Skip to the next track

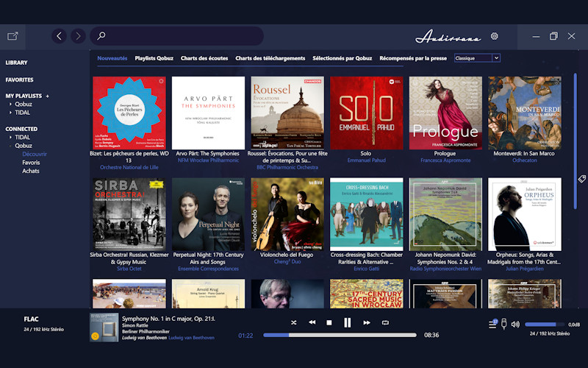(x=366, y=322)
